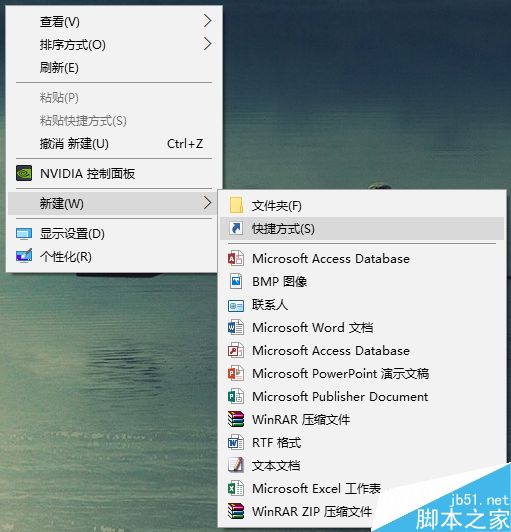Viewport: 511px width, 532px height.
Task: Click the NVIDIA control panel icon
Action: 24,173
